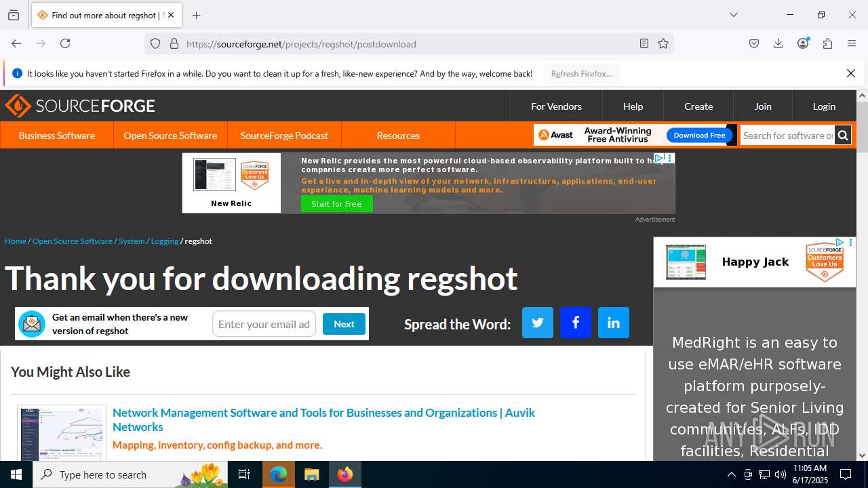This screenshot has width=868, height=488.
Task: Open the Firefox View icon
Action: pos(14,15)
